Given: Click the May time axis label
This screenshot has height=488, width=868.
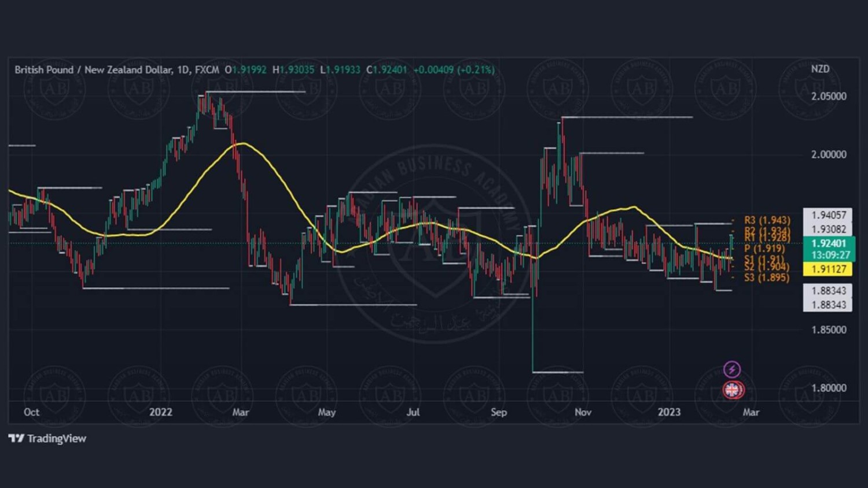Looking at the screenshot, I should (x=326, y=412).
